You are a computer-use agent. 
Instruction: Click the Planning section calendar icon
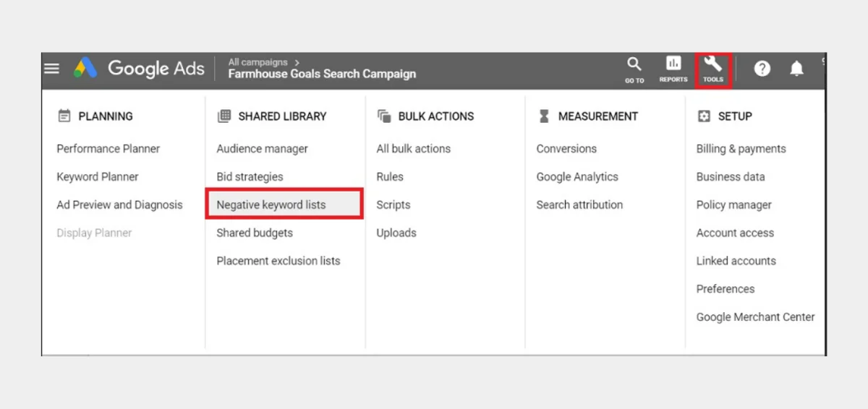click(64, 116)
